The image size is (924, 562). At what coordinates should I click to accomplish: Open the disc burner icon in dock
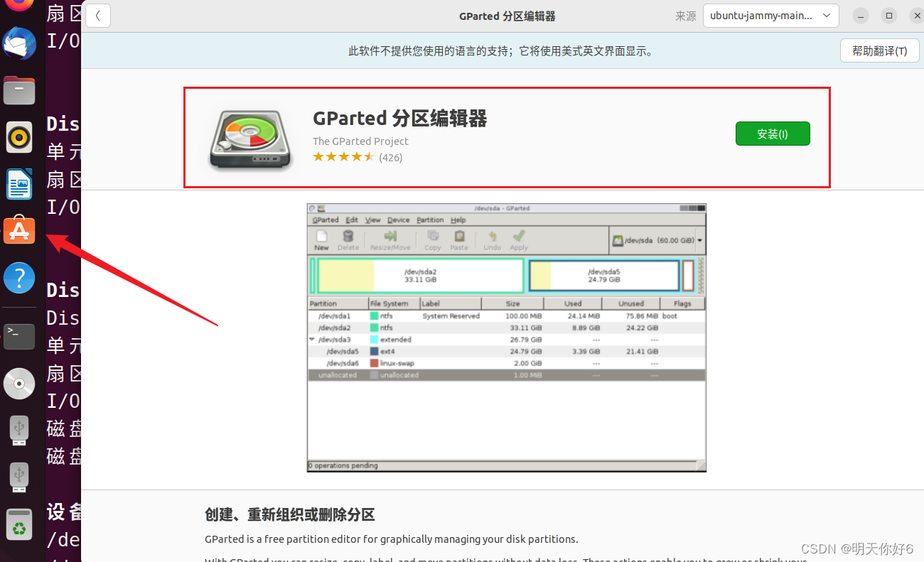click(19, 384)
